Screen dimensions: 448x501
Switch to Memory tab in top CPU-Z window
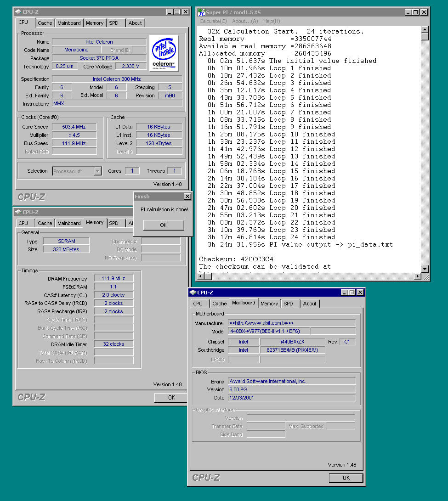(x=95, y=23)
